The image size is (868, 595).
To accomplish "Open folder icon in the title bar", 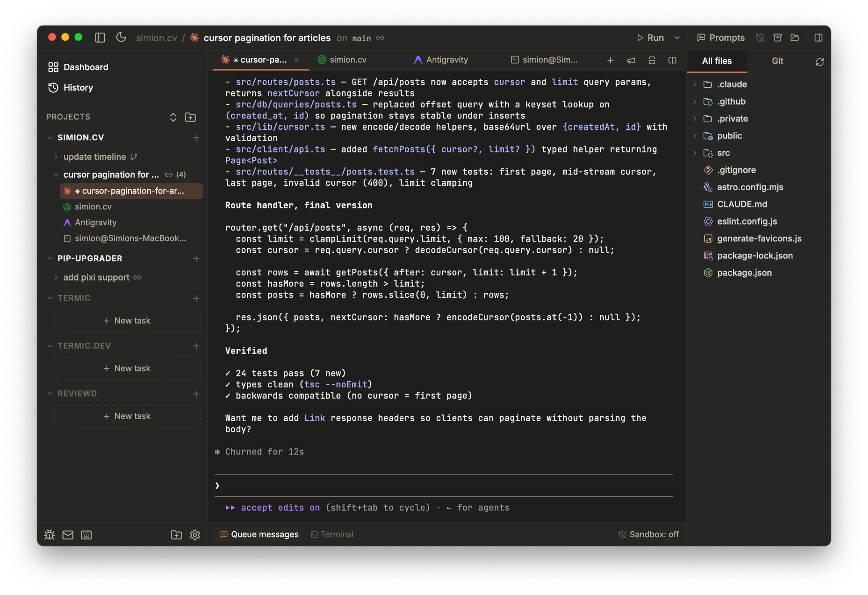I will coord(795,38).
